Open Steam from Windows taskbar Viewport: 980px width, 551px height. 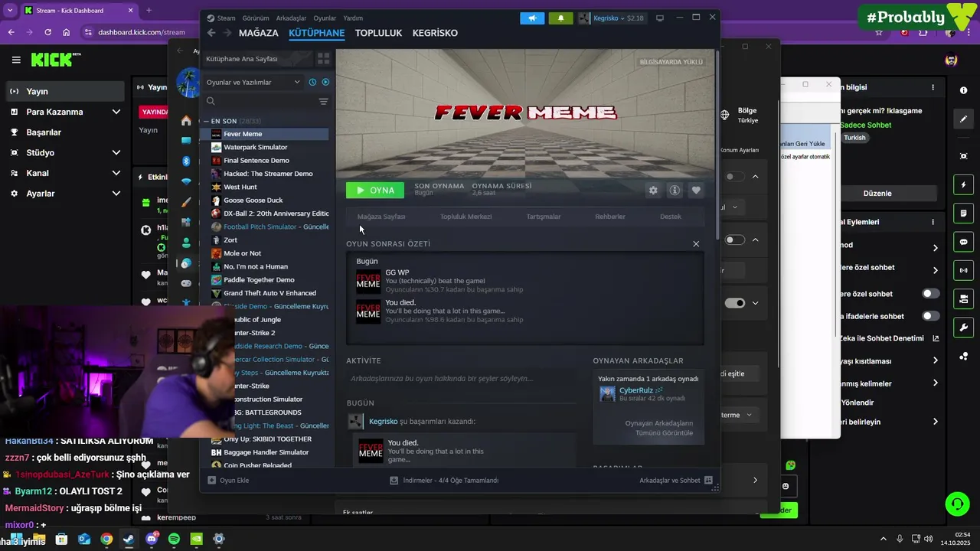(129, 539)
